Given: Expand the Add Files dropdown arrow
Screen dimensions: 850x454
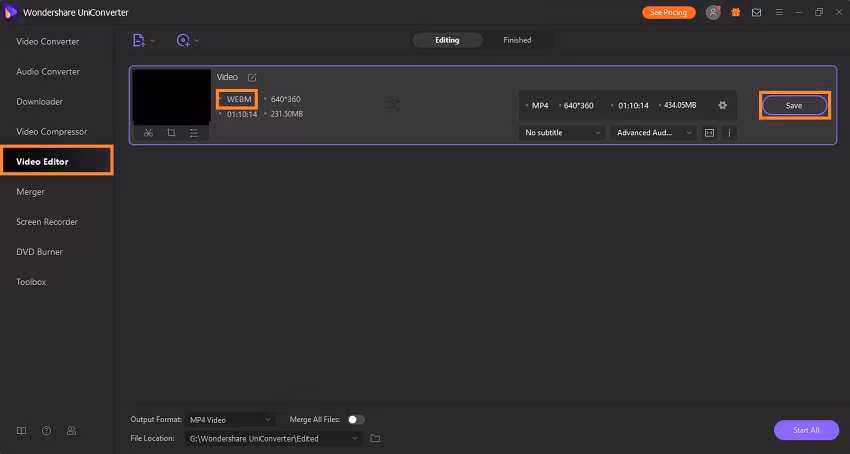Looking at the screenshot, I should pyautogui.click(x=152, y=41).
